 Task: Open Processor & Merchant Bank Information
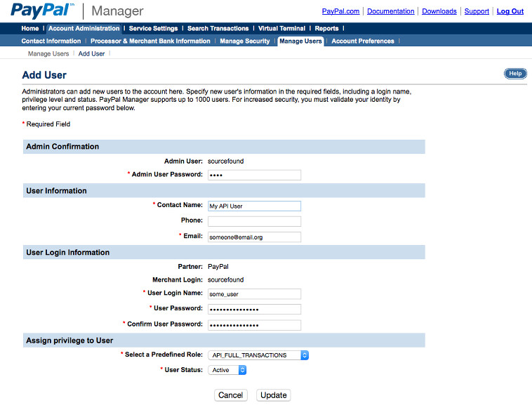point(150,41)
